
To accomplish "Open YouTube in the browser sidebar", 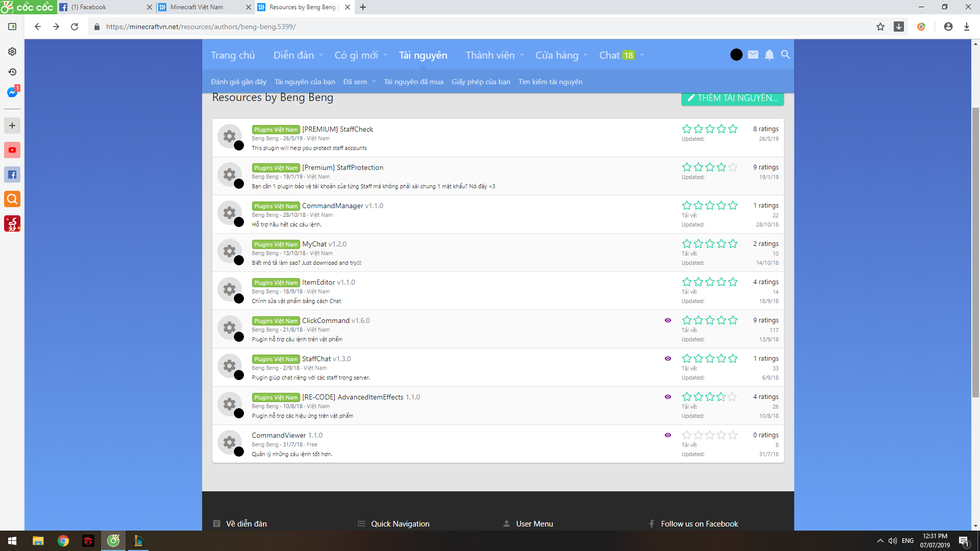I will click(12, 150).
